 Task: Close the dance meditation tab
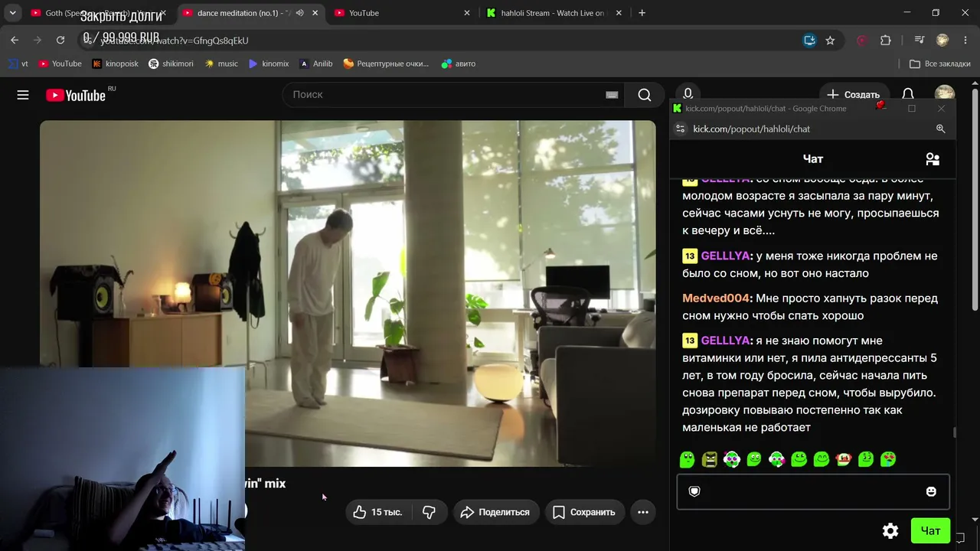click(x=315, y=13)
